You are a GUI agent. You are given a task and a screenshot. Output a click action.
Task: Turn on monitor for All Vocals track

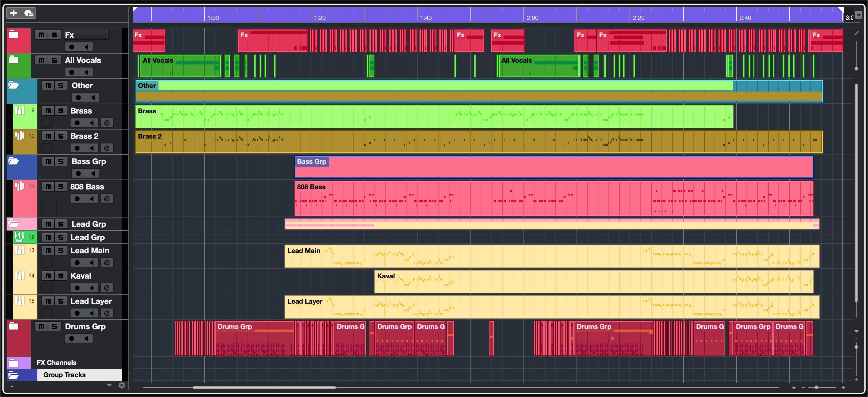[x=86, y=72]
